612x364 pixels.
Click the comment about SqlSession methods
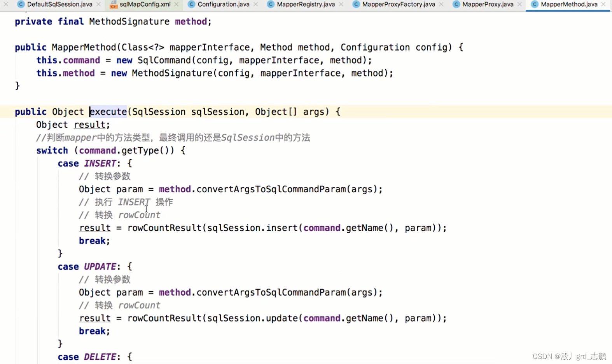tap(173, 138)
